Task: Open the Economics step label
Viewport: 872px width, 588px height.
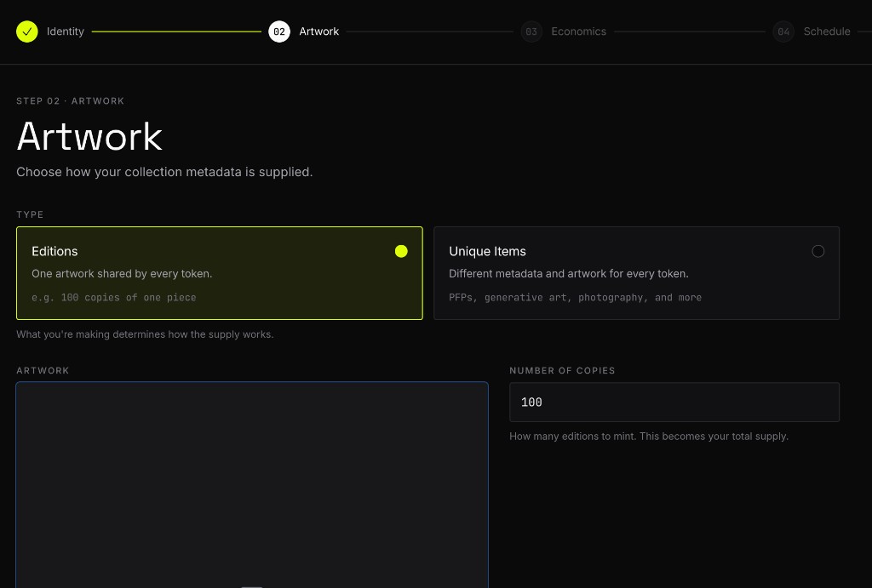Action: coord(578,31)
